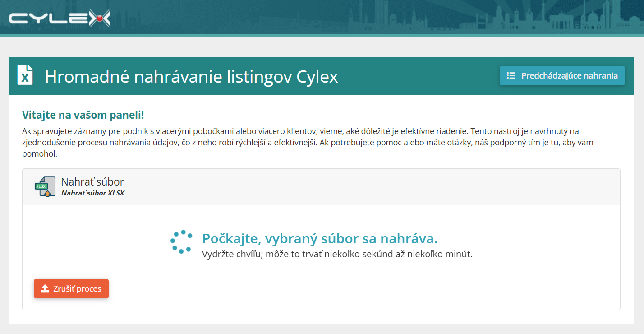
Task: Click the Nahrať súbor panel heading
Action: [92, 181]
